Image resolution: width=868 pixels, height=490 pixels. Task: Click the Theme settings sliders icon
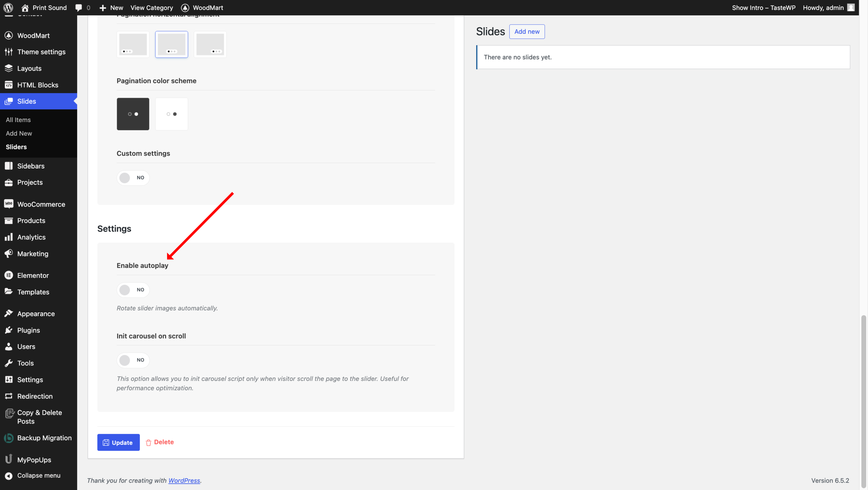point(9,52)
